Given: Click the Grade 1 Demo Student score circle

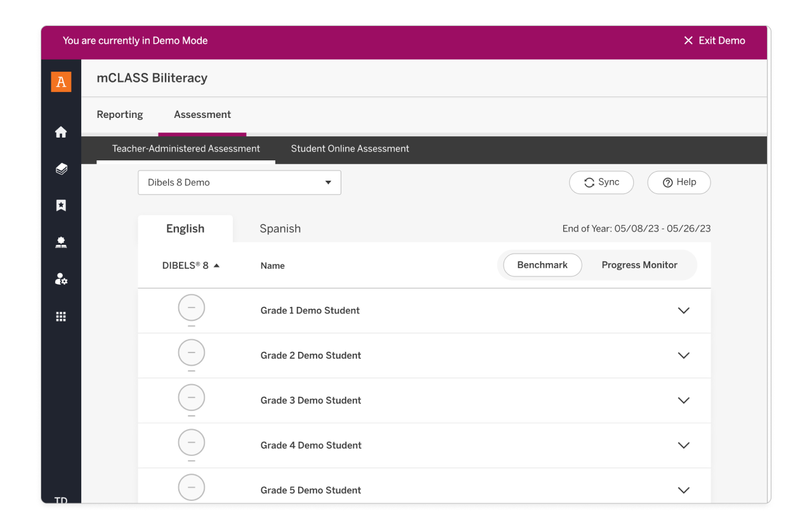Looking at the screenshot, I should (x=192, y=308).
